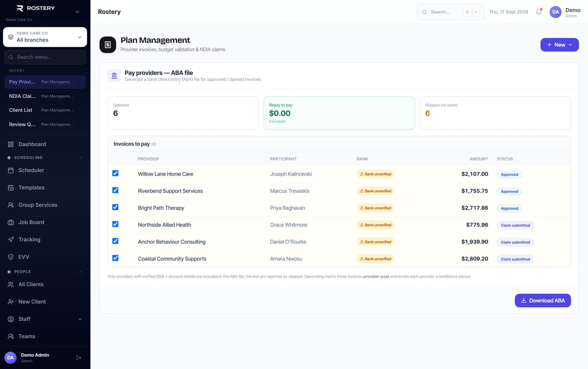The image size is (588, 369).
Task: Click the search icon in the menu search field
Action: (11, 57)
